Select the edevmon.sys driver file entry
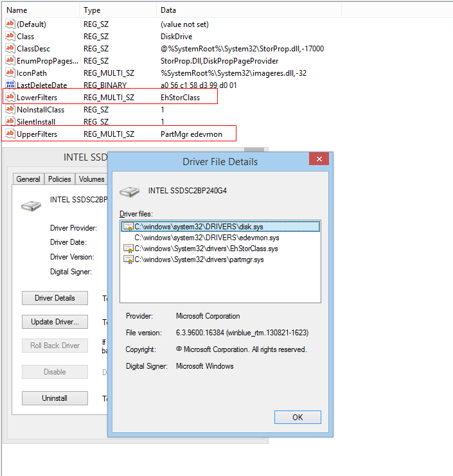The image size is (453, 476). (x=207, y=238)
